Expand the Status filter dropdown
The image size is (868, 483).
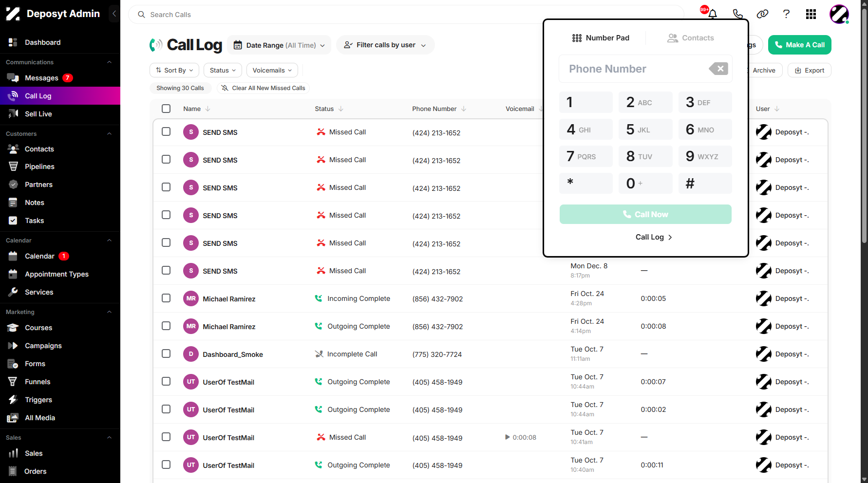pyautogui.click(x=223, y=70)
